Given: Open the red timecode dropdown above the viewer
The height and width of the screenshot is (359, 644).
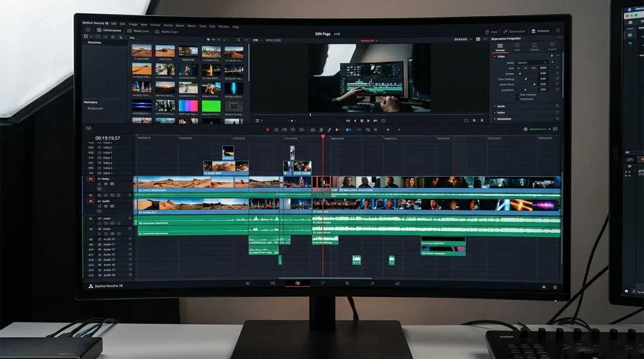Looking at the screenshot, I should click(x=369, y=40).
